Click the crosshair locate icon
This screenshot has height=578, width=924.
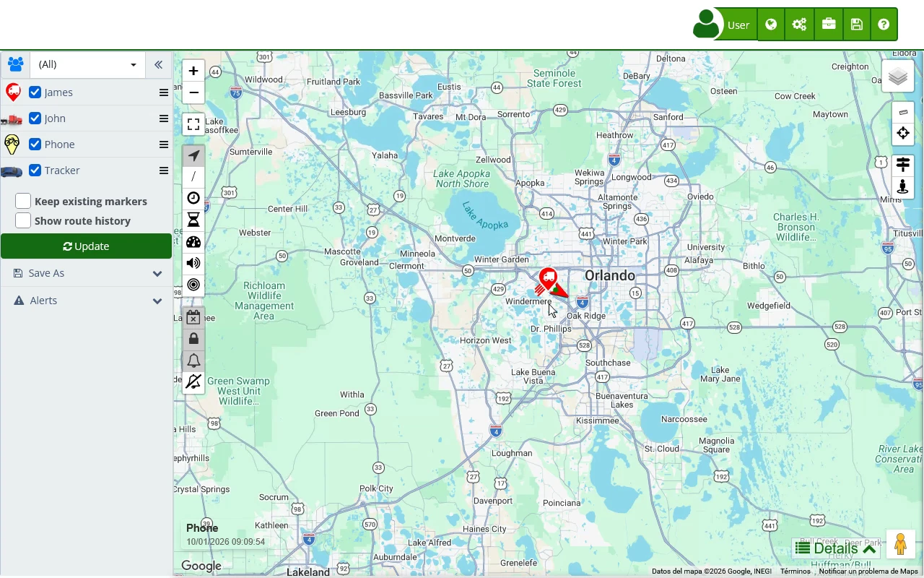pyautogui.click(x=903, y=133)
